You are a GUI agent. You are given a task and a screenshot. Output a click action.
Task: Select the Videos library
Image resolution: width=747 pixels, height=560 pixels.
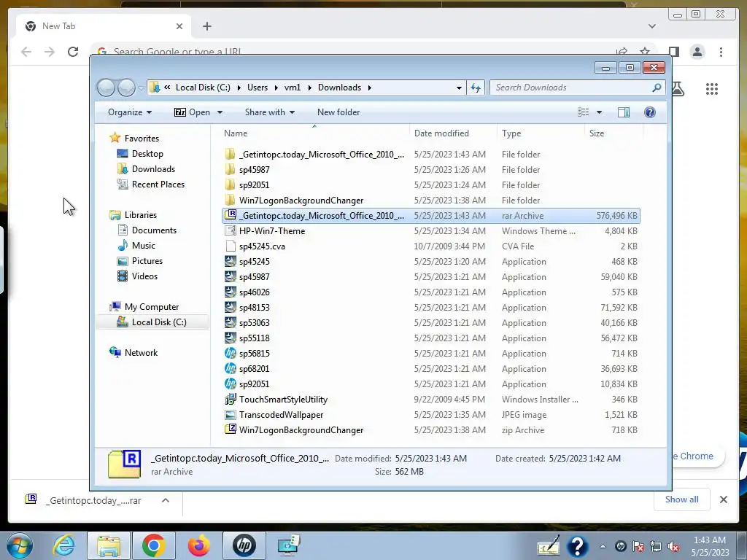tap(144, 276)
